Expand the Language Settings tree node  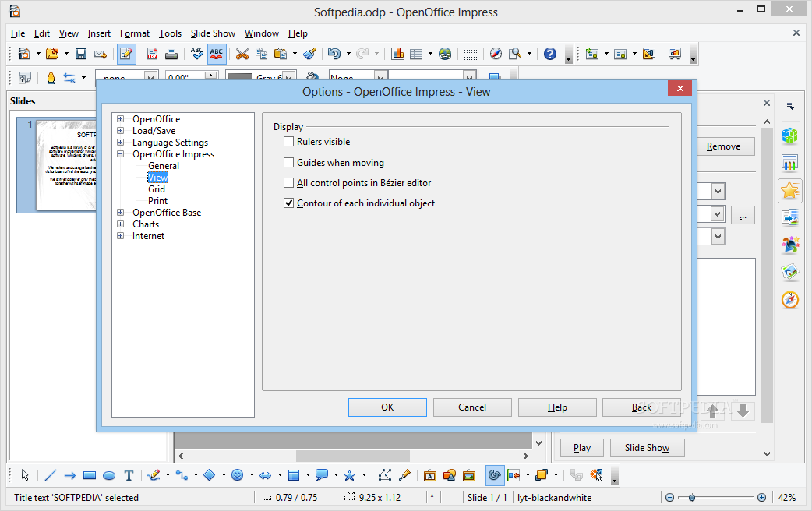point(120,142)
